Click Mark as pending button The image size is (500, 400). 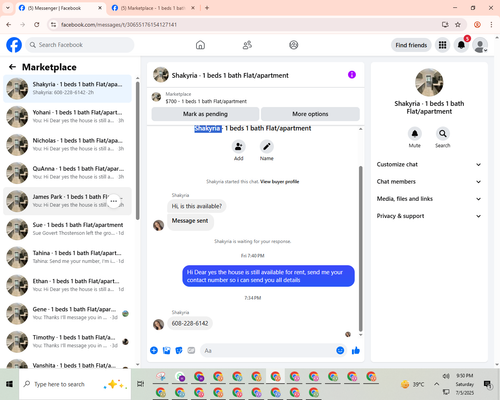(x=205, y=114)
